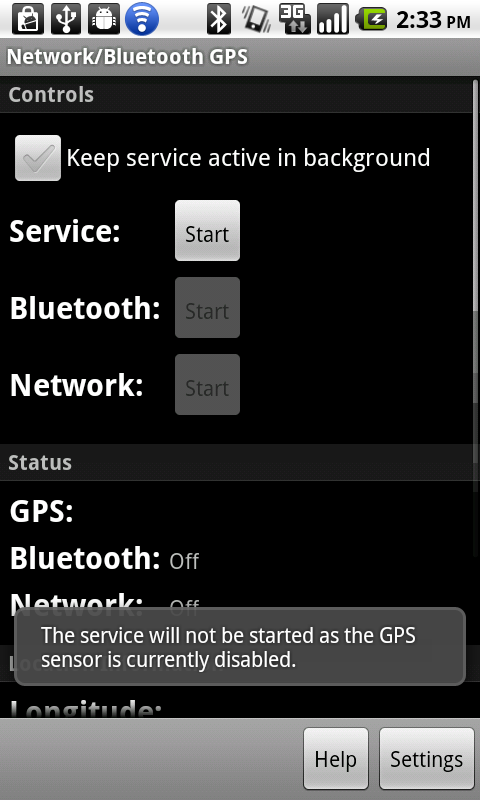
Task: Tap the blue Wi-Fi notification icon
Action: coord(142,19)
